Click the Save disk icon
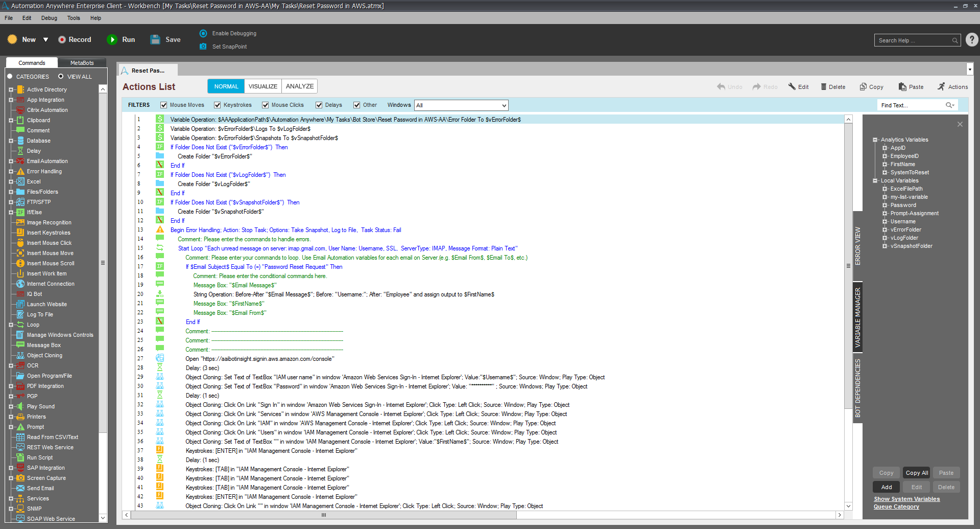 click(x=155, y=40)
